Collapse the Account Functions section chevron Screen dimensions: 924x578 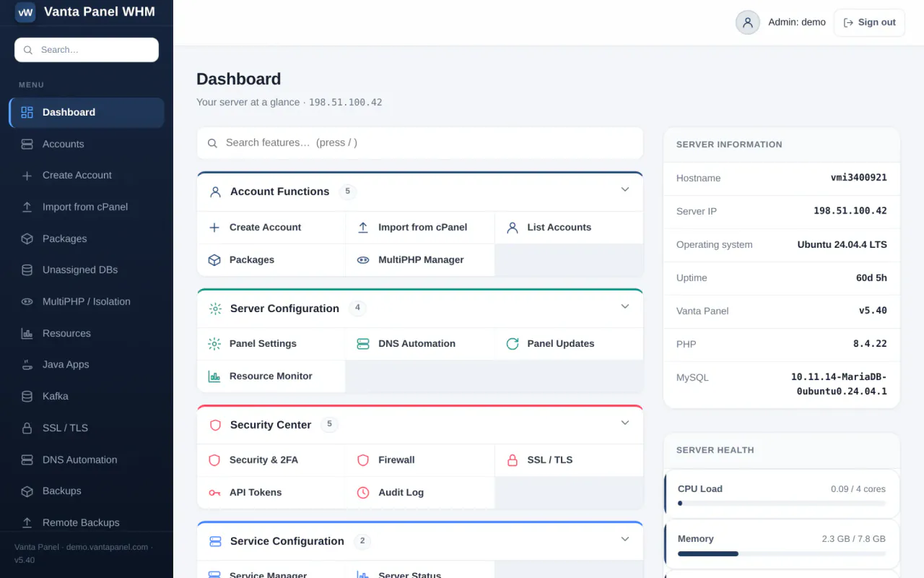[x=625, y=189]
